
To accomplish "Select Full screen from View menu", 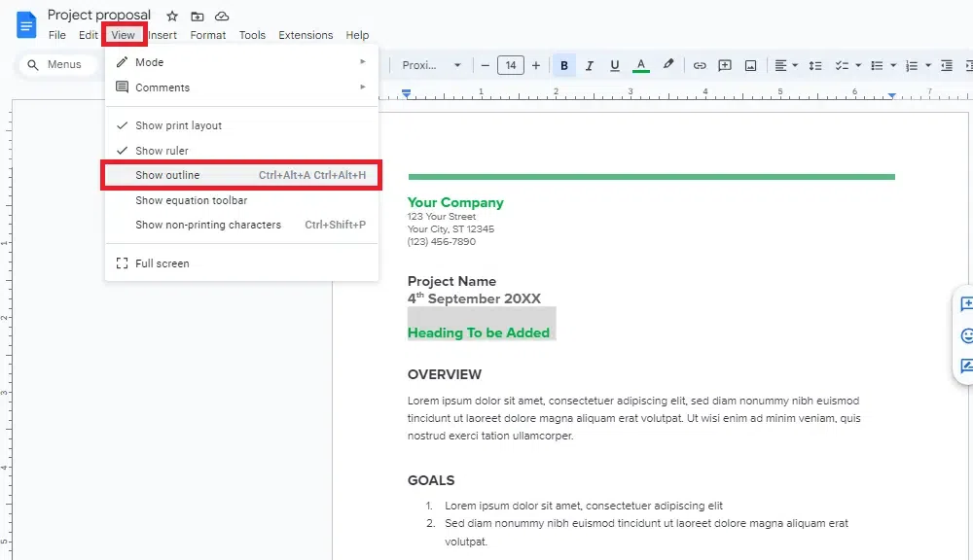I will [241, 262].
